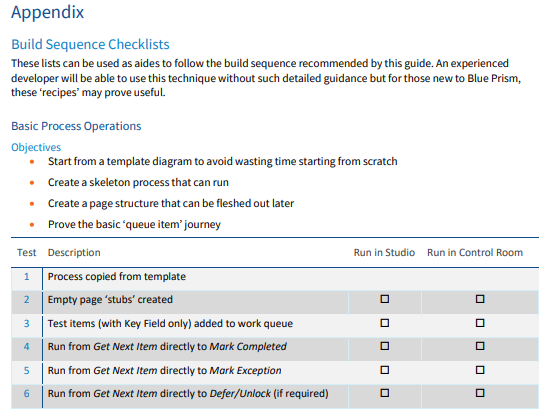Click the Basic Process Operations subheading
This screenshot has width=551, height=420.
(76, 126)
